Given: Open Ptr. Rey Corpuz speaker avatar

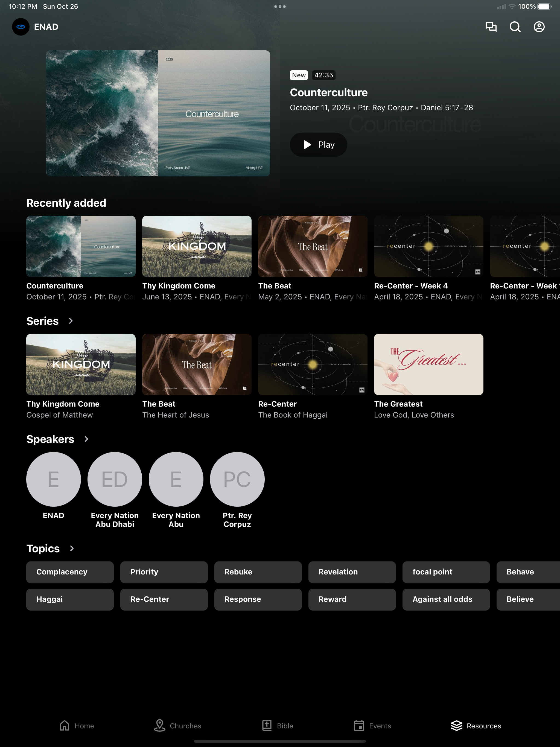Looking at the screenshot, I should (x=237, y=479).
